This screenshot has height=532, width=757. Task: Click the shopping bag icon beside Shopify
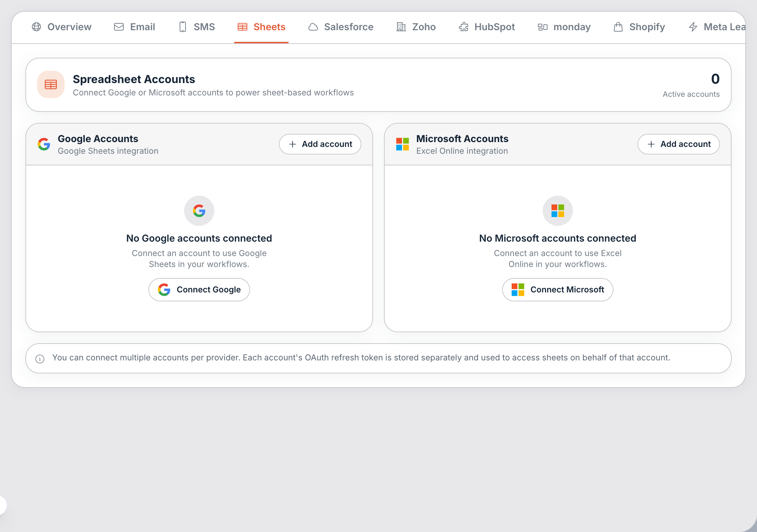(x=618, y=27)
